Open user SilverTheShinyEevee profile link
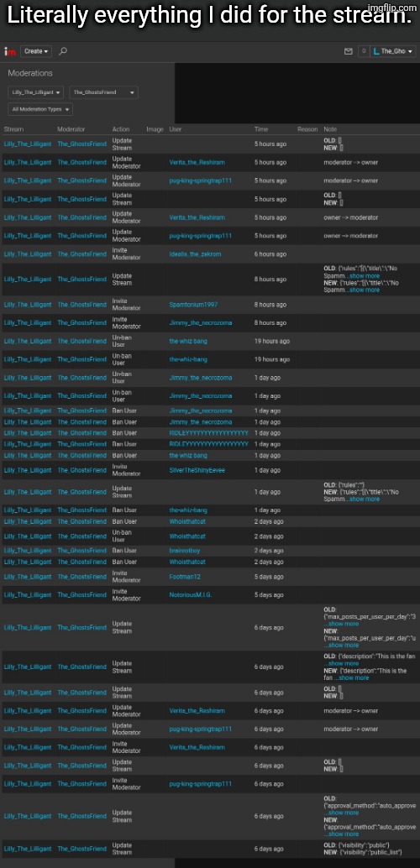Image resolution: width=420 pixels, height=868 pixels. 197,470
